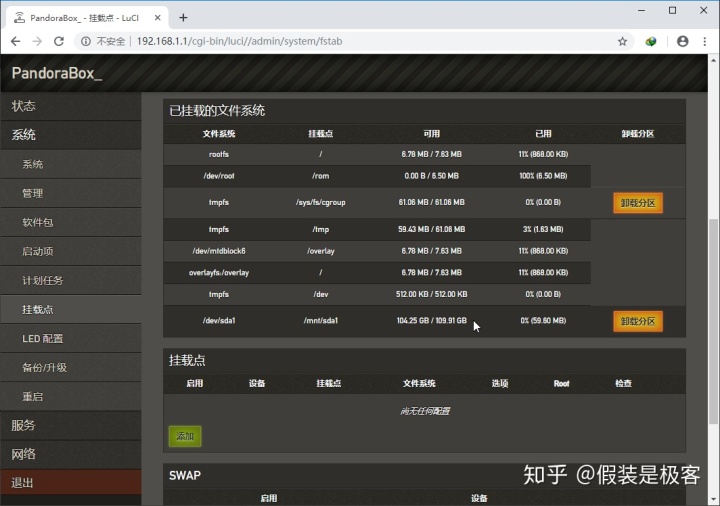Screen dimensions: 720x506
Task: Click 退出 to log out
Action: pos(71,483)
